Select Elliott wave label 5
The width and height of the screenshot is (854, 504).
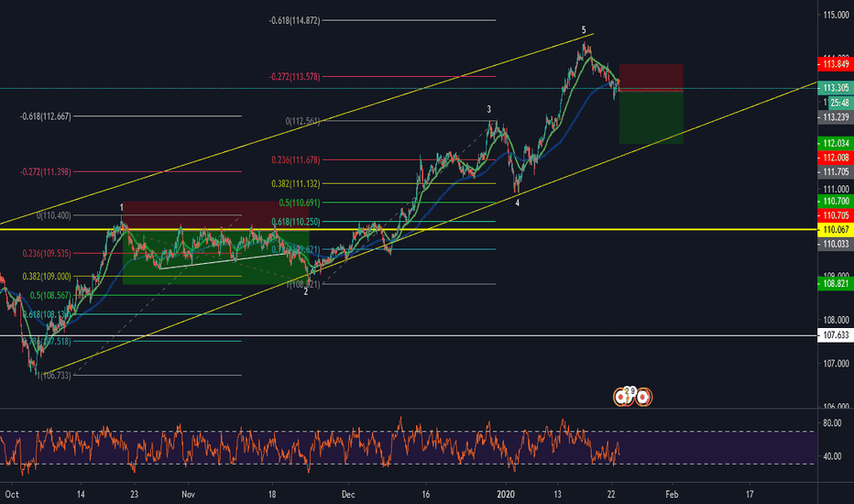(x=584, y=30)
